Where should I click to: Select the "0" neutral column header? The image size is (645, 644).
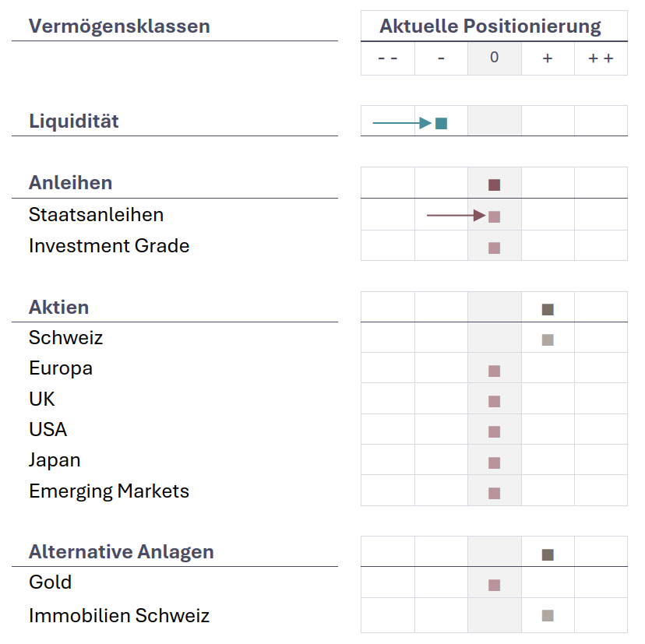pos(494,58)
